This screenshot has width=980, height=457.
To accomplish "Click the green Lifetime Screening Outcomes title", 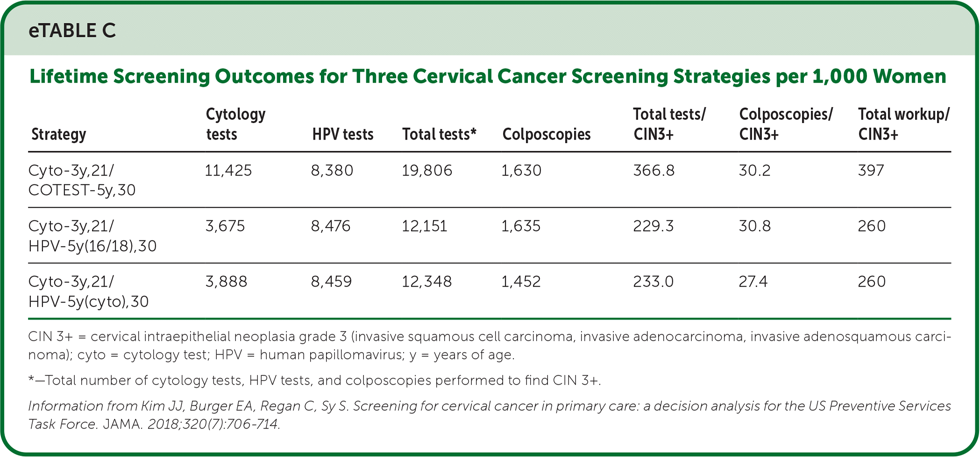I will pyautogui.click(x=488, y=77).
